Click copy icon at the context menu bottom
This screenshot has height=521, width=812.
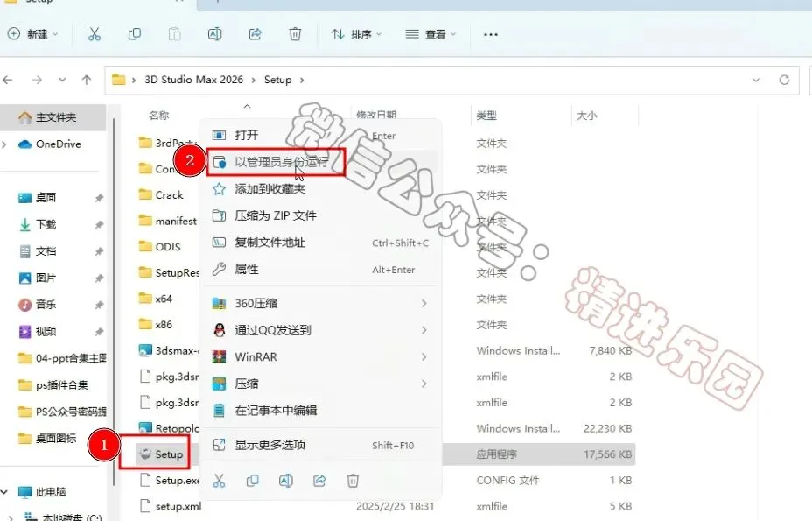(x=252, y=481)
